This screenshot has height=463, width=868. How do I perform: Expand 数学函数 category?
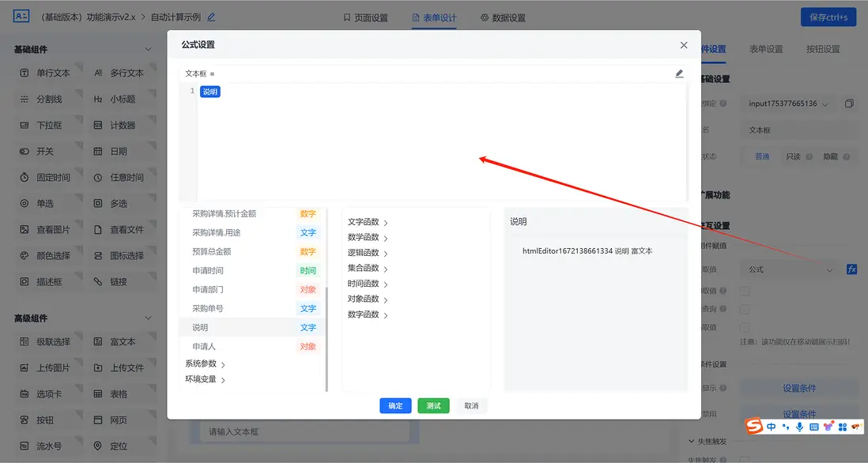pyautogui.click(x=368, y=237)
